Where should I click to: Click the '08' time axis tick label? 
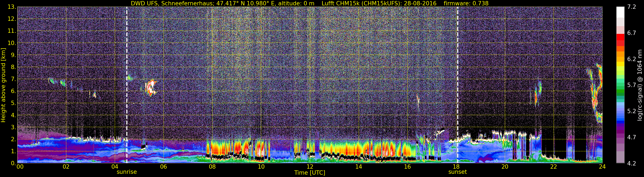tap(212, 167)
